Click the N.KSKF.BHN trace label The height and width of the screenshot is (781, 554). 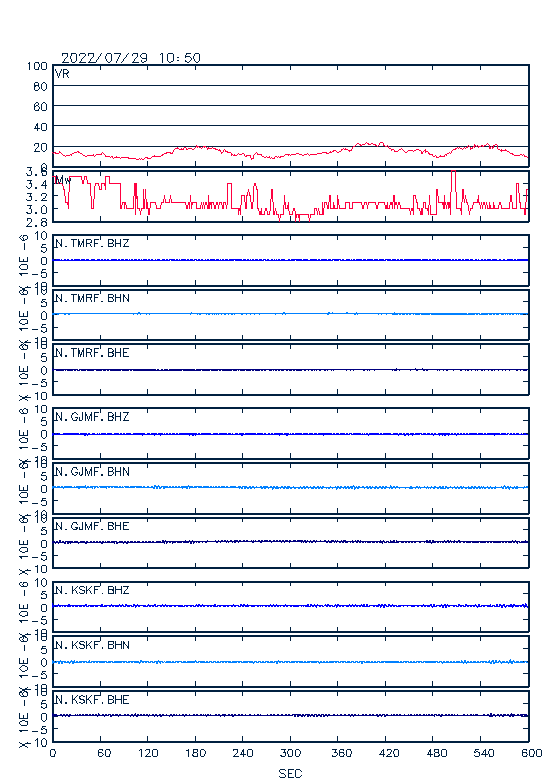(x=92, y=645)
